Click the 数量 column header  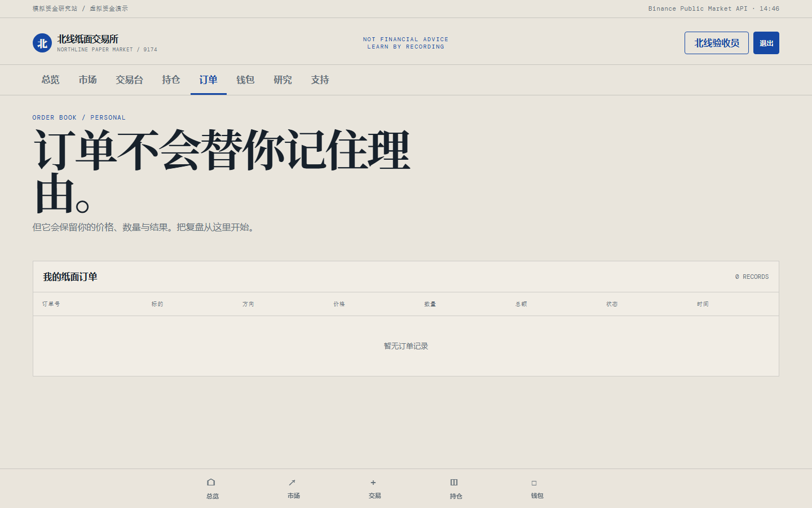(x=430, y=304)
